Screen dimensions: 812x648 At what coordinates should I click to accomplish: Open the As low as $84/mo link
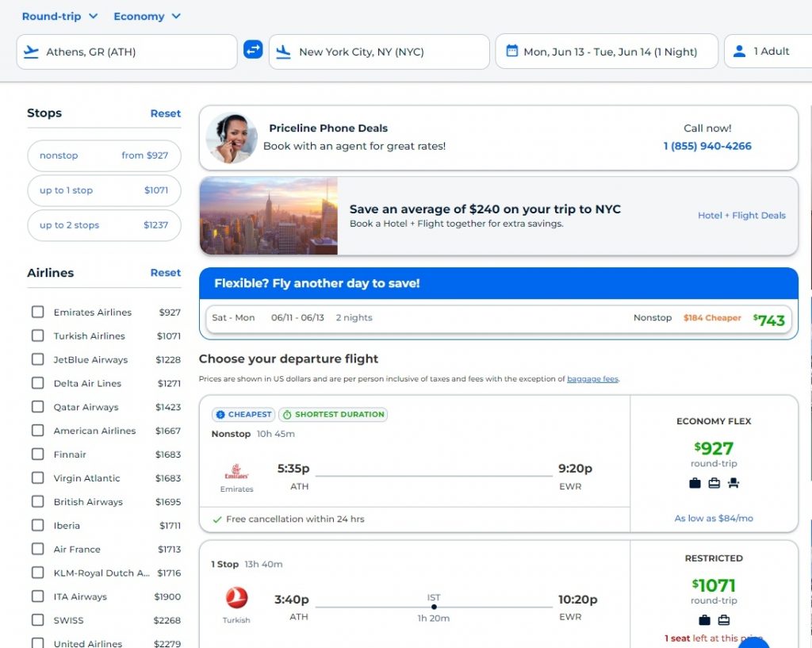[714, 518]
